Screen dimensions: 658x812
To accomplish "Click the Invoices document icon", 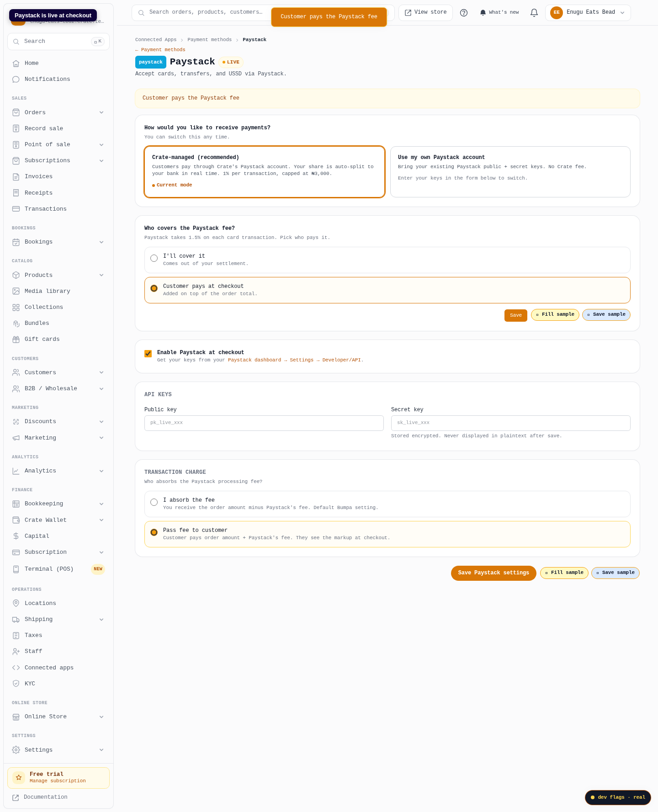I will [16, 177].
